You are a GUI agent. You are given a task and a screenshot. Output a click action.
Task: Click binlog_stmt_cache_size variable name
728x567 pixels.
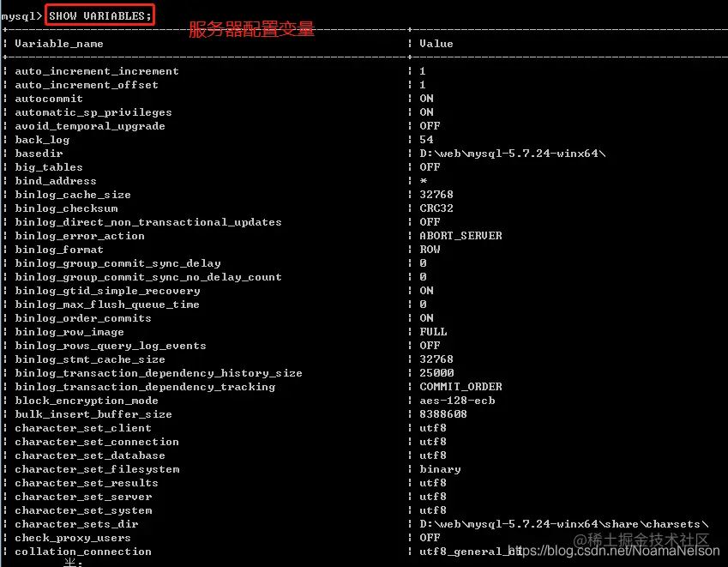point(90,359)
